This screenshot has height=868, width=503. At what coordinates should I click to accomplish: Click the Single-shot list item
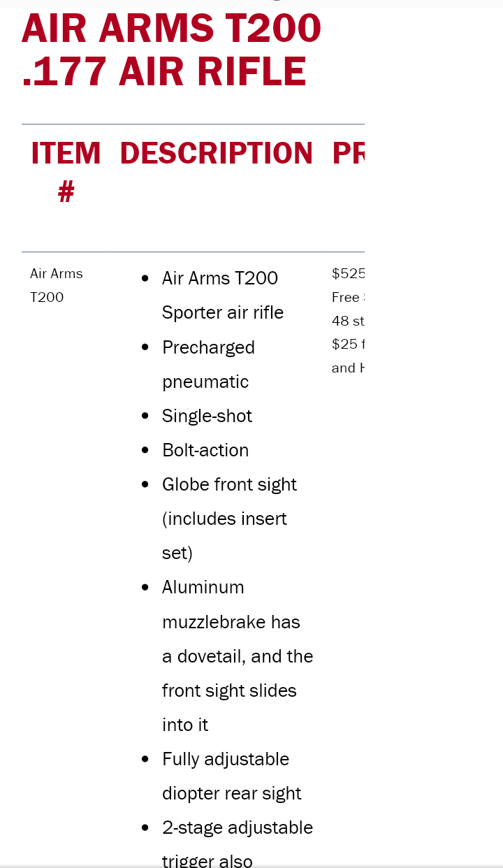point(207,416)
